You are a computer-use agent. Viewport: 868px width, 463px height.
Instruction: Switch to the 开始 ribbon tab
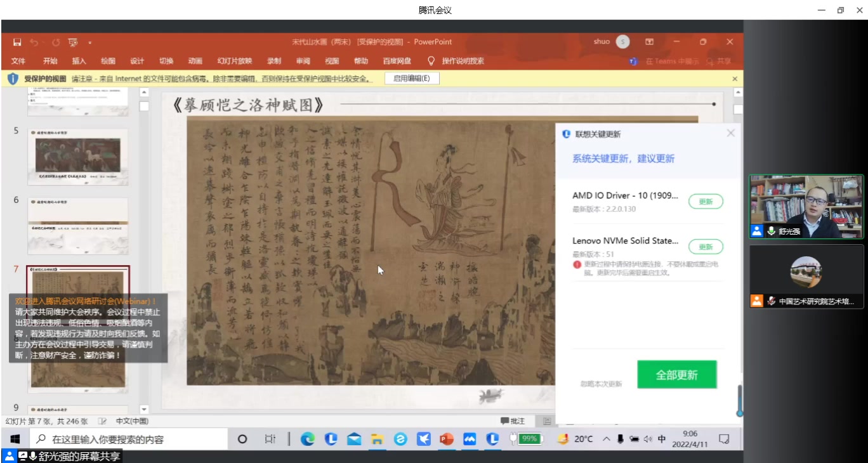[x=50, y=61]
